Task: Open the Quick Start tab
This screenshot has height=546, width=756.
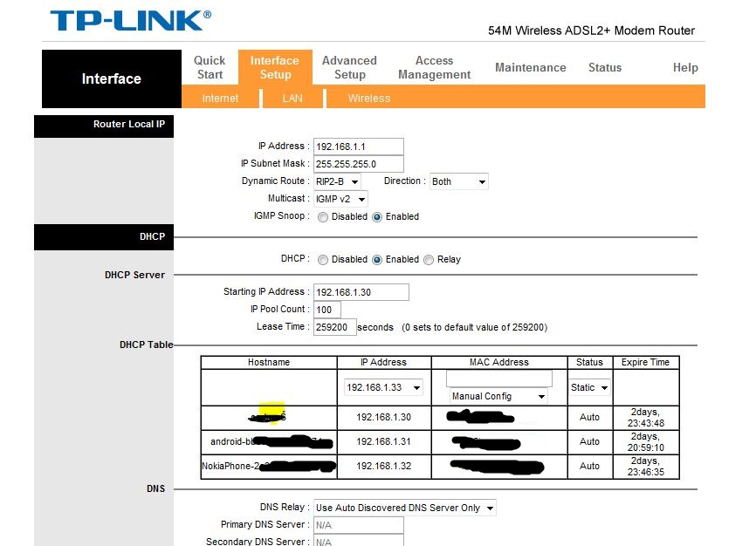Action: [x=210, y=67]
